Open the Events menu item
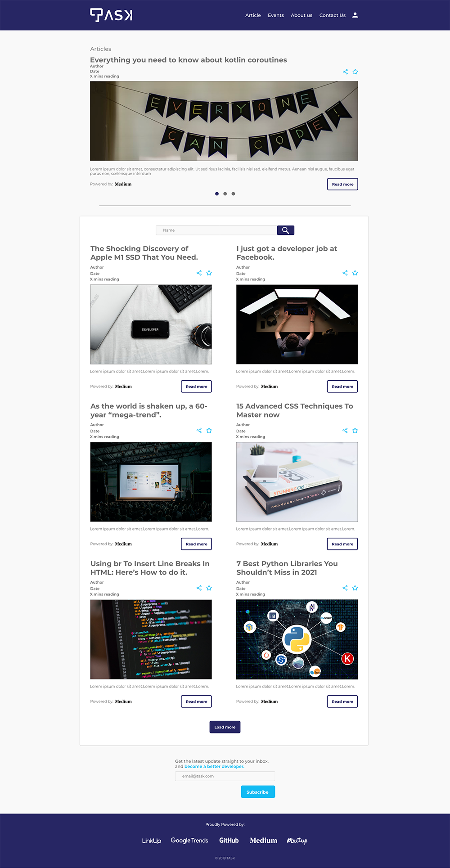This screenshot has width=450, height=868. click(276, 15)
